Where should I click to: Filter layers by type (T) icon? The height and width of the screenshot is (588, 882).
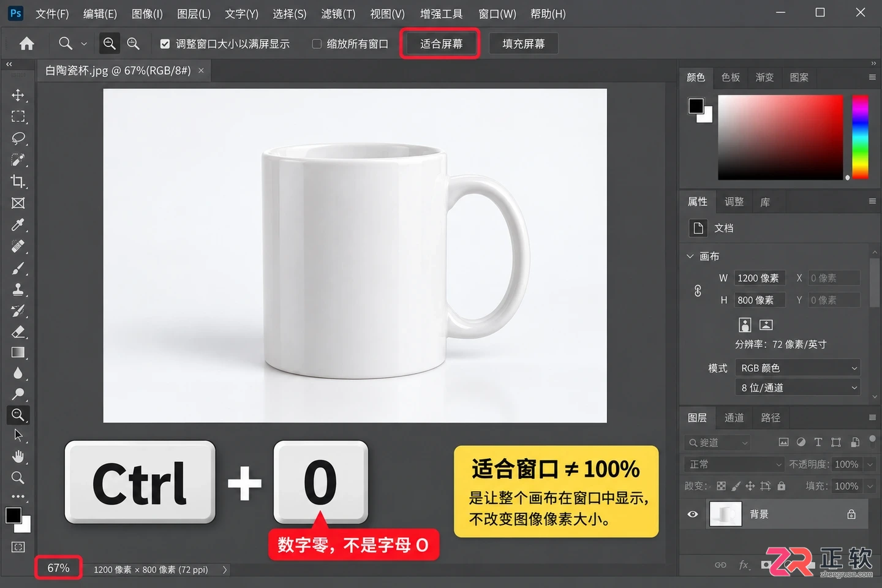pyautogui.click(x=818, y=442)
